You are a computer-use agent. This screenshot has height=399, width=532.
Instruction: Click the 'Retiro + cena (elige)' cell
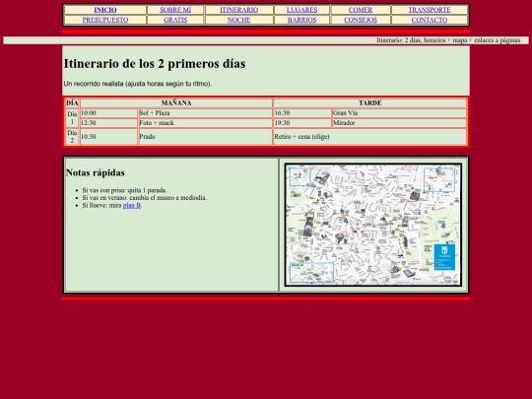[369, 136]
